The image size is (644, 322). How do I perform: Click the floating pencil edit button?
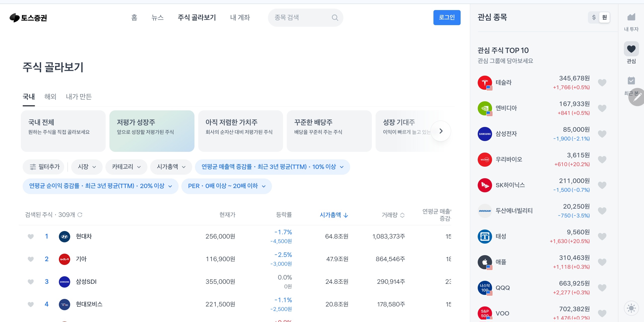(x=637, y=97)
